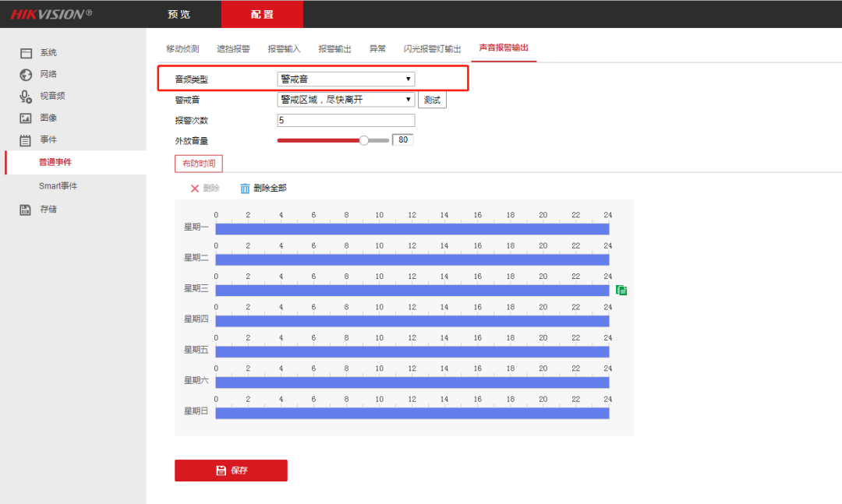Open the 警戒音 sound selection dropdown

[x=345, y=99]
